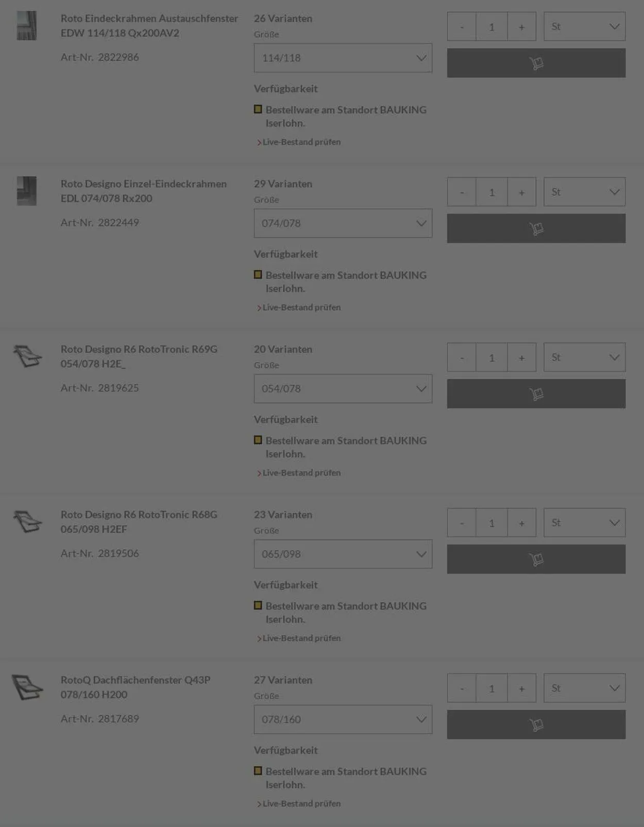This screenshot has height=827, width=644.
Task: Open the 078/160 size selector
Action: [343, 719]
